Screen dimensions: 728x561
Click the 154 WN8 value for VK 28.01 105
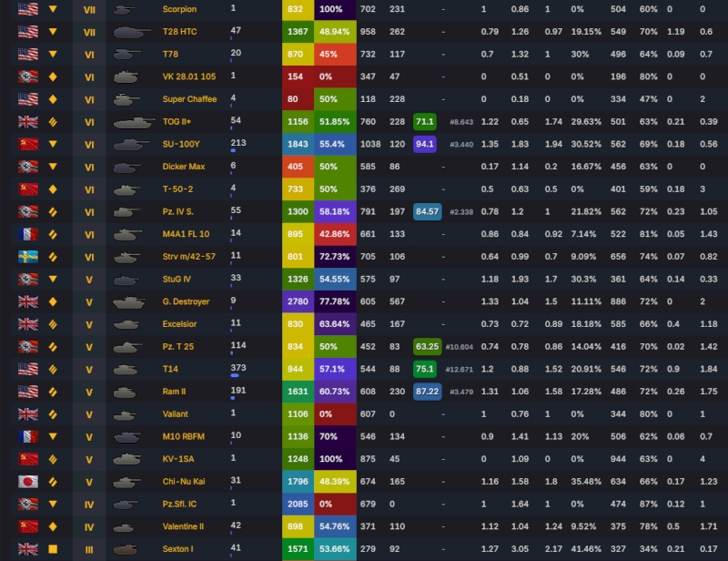point(298,76)
